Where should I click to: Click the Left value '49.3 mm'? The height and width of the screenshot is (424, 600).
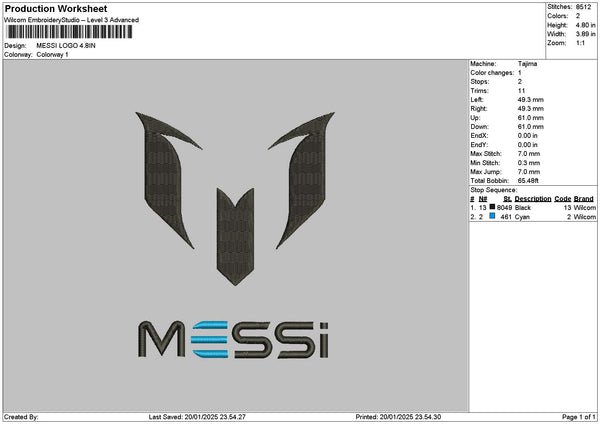click(x=530, y=100)
